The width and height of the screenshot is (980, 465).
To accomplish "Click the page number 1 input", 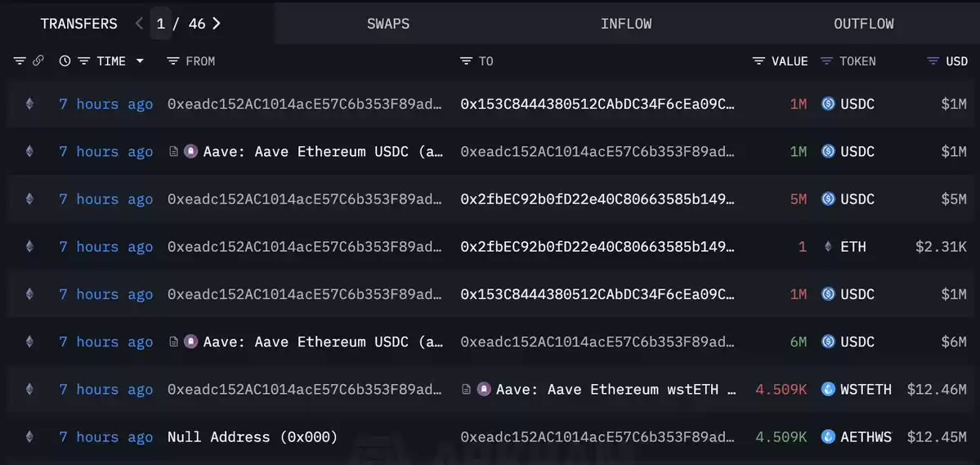I will click(x=161, y=24).
